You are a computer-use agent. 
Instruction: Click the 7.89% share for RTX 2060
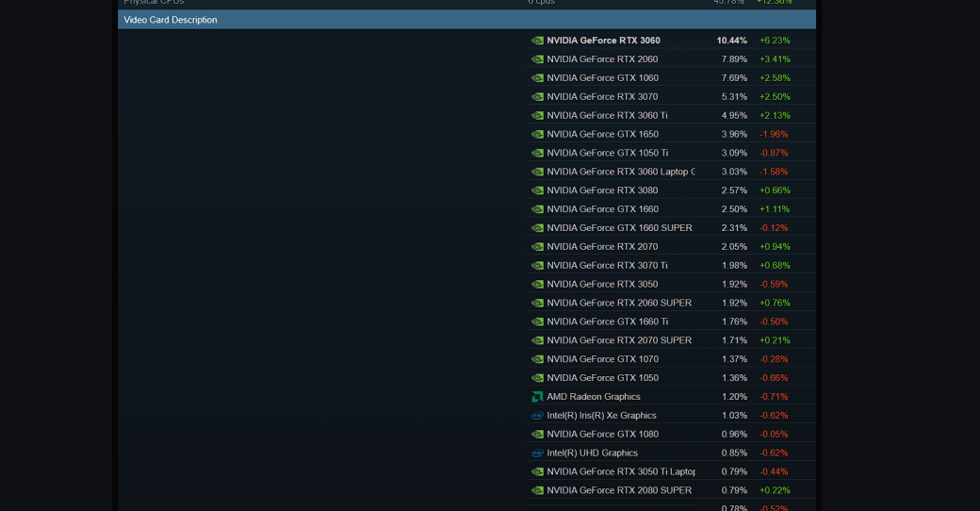(734, 58)
